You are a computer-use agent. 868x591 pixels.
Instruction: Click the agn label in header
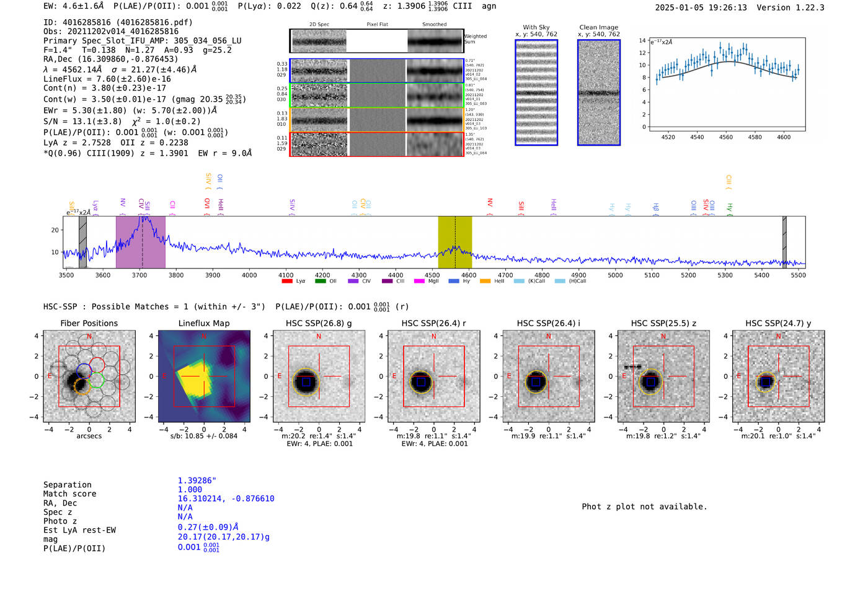pyautogui.click(x=489, y=6)
